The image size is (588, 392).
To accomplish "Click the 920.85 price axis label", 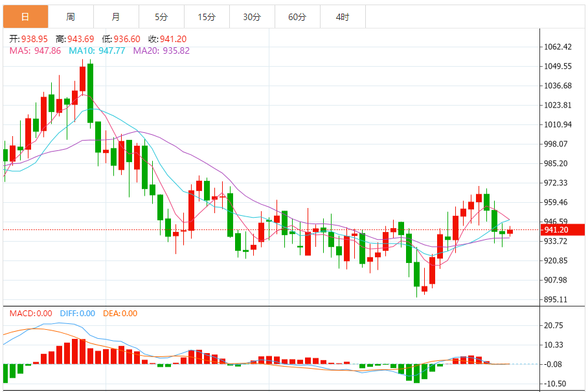I will pos(556,260).
